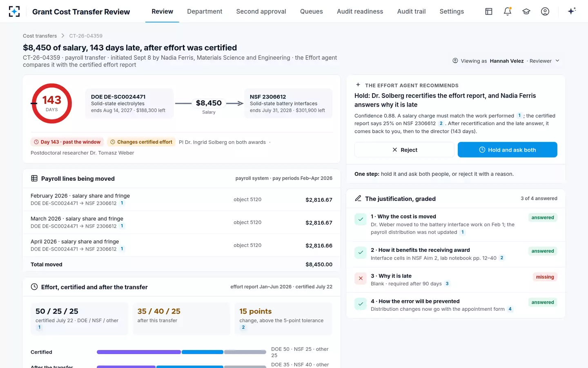Image resolution: width=588 pixels, height=368 pixels.
Task: Click the Certified effort bar
Action: tap(181, 352)
